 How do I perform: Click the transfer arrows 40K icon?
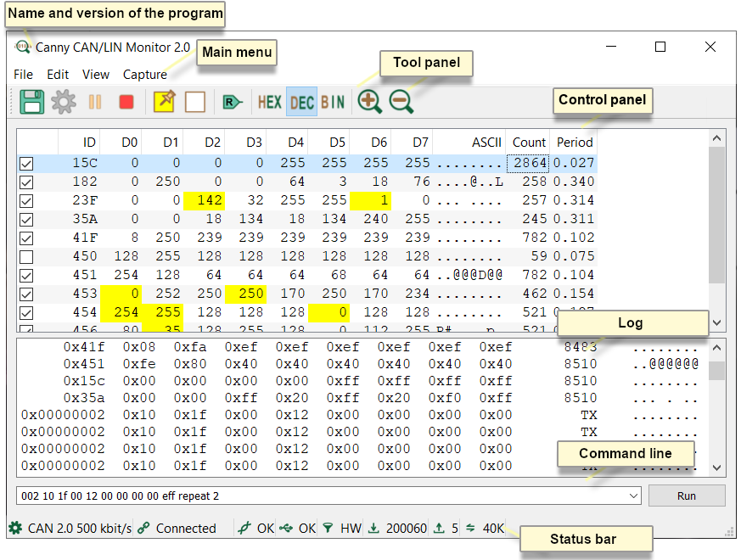tap(470, 528)
